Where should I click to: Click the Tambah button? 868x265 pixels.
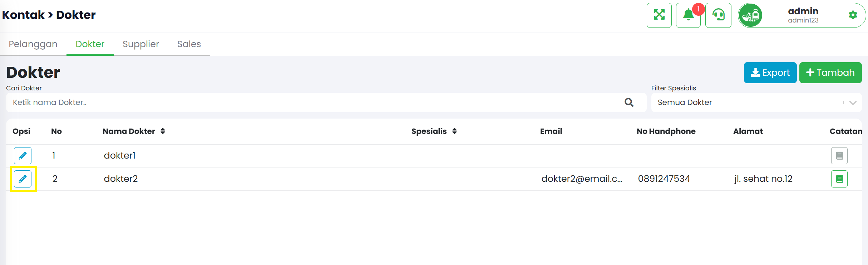coord(830,72)
